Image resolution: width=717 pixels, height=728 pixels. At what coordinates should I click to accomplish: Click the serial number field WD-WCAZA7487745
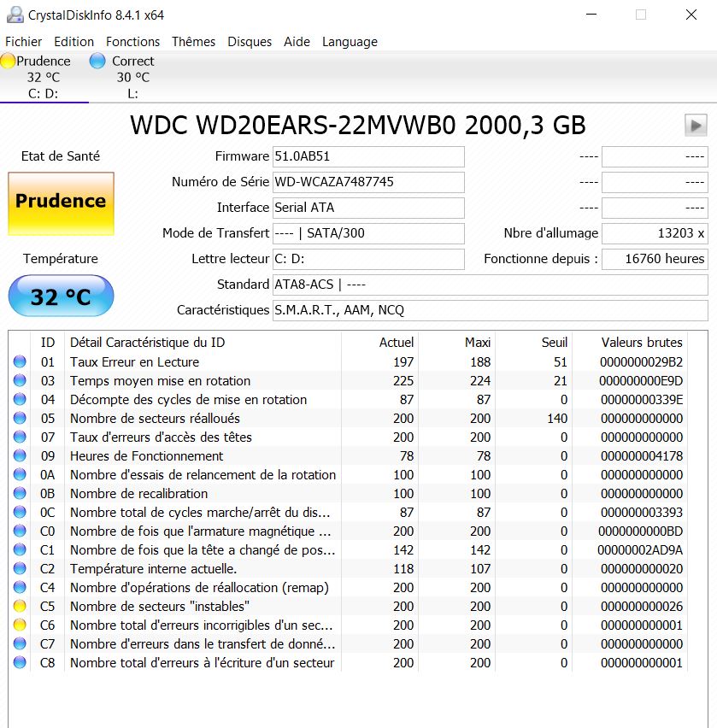tap(368, 182)
